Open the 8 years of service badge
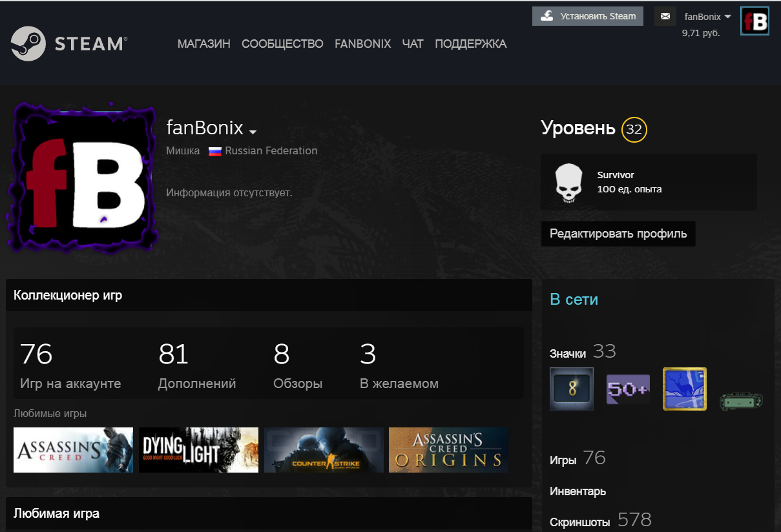 572,389
